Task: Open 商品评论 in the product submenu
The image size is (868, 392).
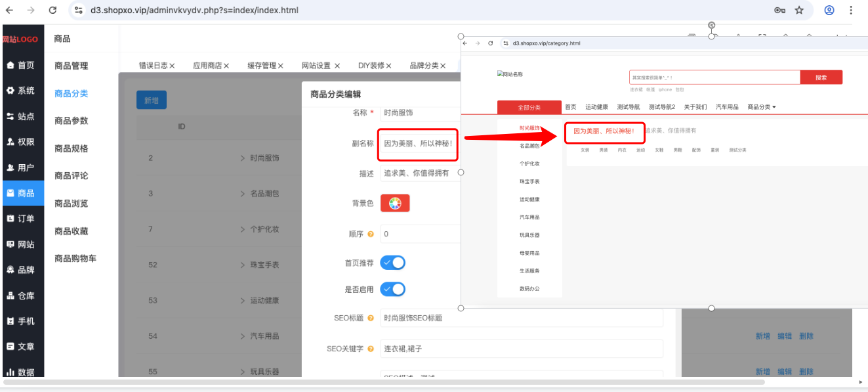Action: pos(72,176)
